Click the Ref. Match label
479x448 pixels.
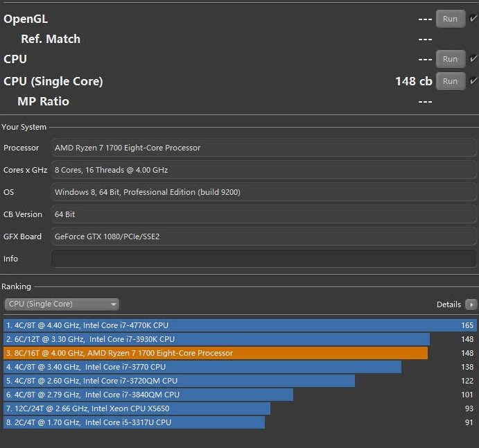(x=51, y=39)
